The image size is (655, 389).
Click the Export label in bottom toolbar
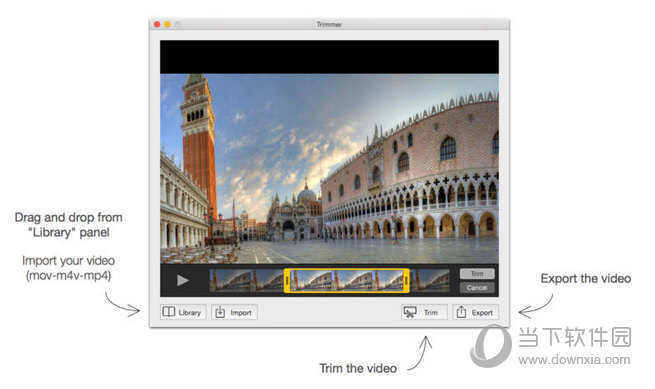pyautogui.click(x=482, y=313)
